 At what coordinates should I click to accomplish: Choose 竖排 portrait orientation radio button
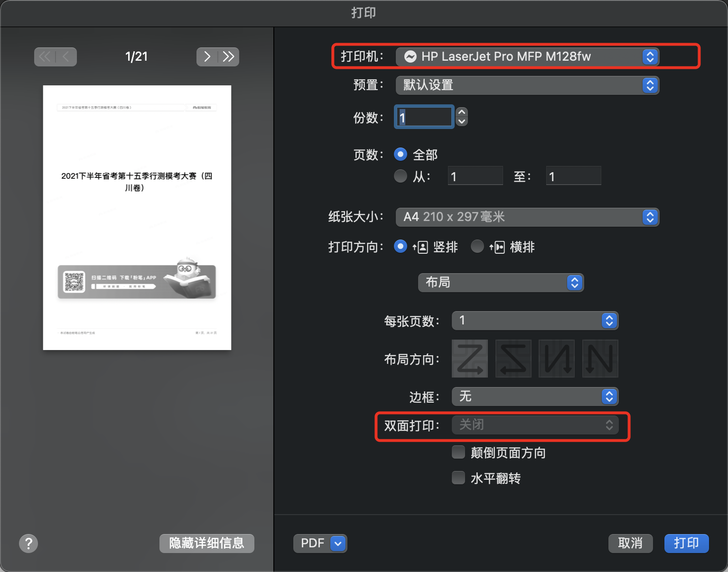(401, 246)
